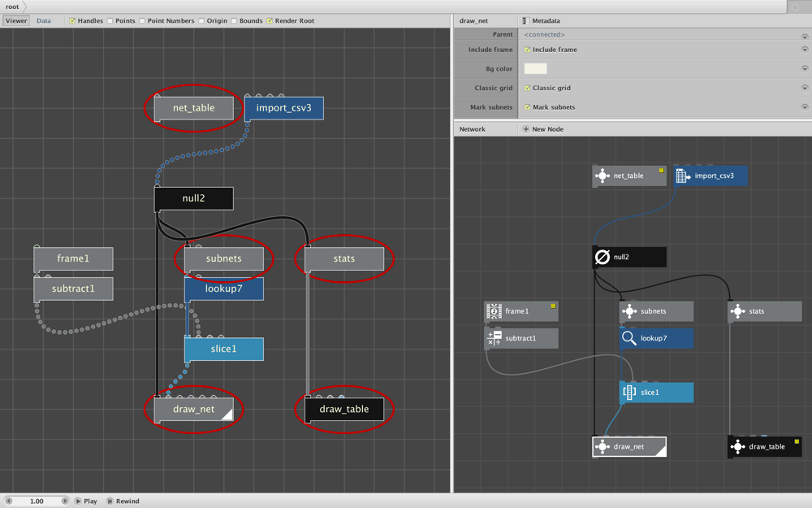Viewport: 812px width, 508px height.
Task: Click the import_csv3 box in the Viewer
Action: 283,108
